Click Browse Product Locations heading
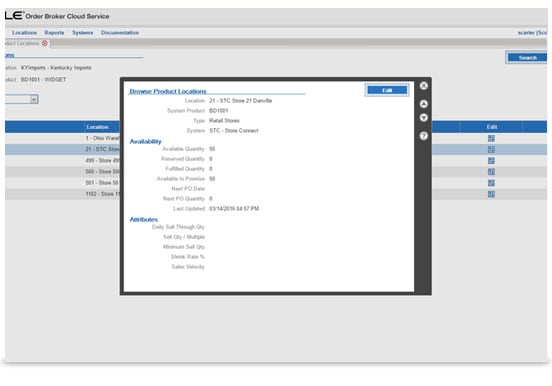The image size is (552, 386). (x=168, y=91)
